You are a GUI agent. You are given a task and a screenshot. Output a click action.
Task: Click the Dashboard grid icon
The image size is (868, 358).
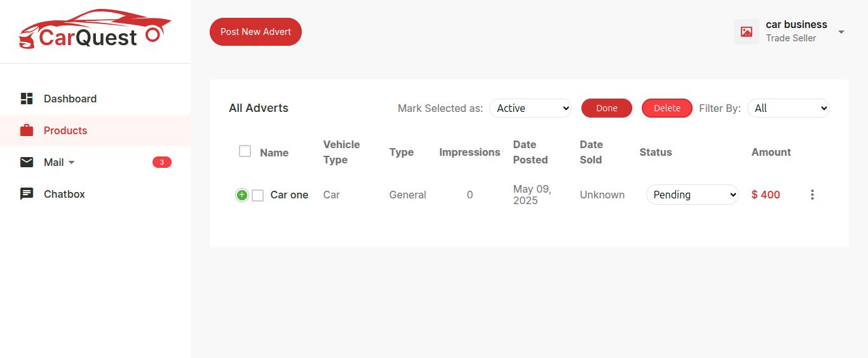[x=27, y=99]
